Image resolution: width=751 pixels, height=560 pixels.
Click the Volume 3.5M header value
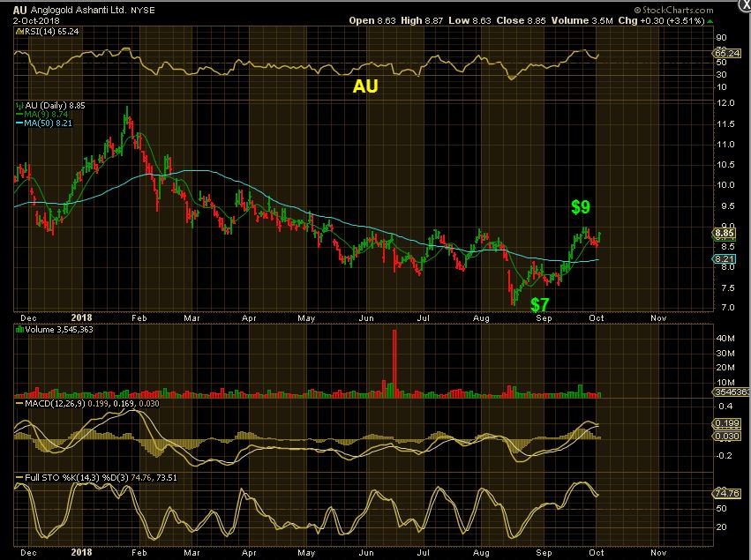(x=582, y=20)
